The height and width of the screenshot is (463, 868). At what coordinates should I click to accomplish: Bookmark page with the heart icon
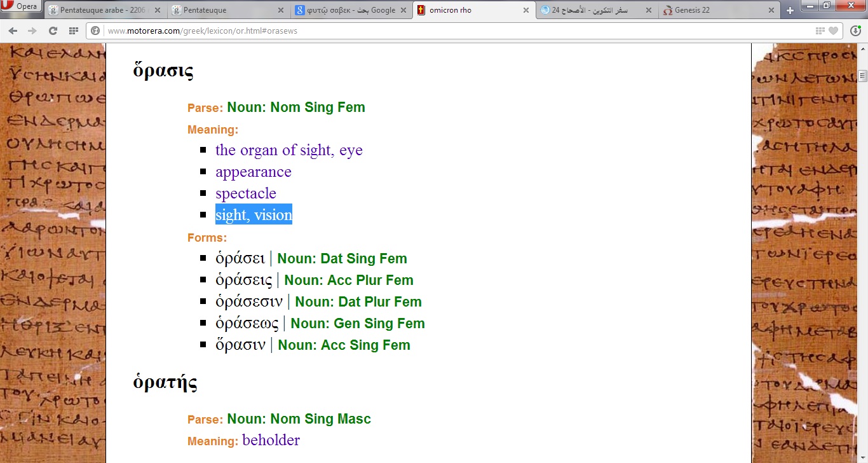(x=833, y=31)
